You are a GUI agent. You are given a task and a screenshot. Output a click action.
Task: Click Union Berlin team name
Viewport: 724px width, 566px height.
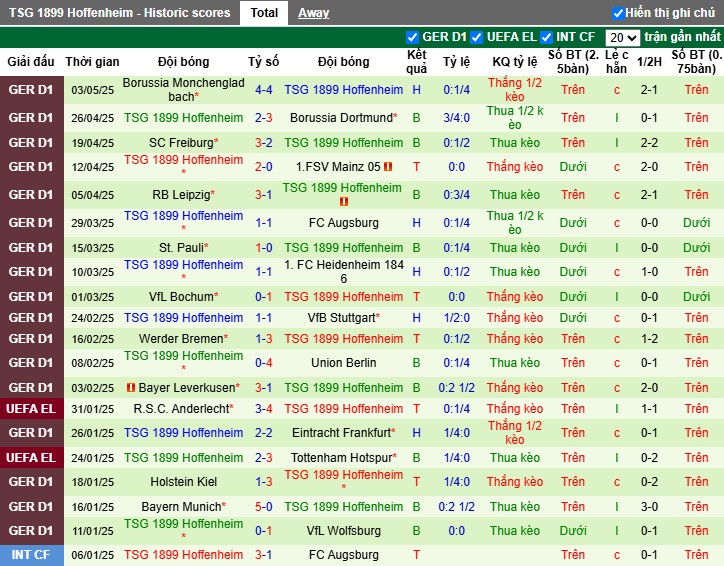(344, 363)
